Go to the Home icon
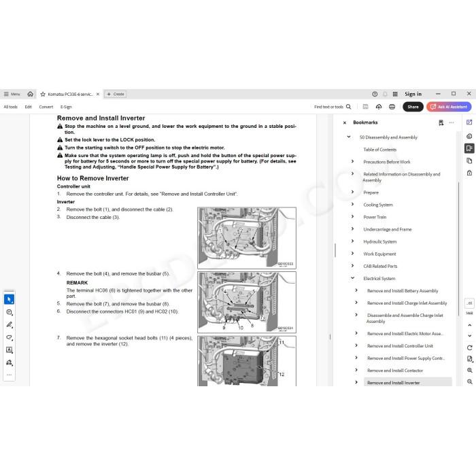Viewport: 476px width, 476px height. point(31,94)
